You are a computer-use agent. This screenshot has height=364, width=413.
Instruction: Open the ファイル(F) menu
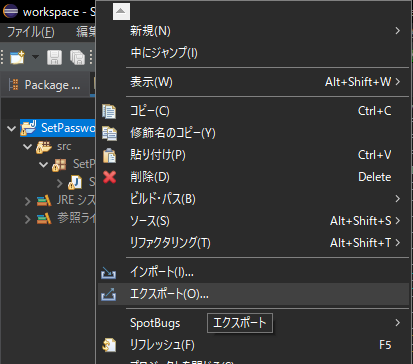[x=31, y=32]
